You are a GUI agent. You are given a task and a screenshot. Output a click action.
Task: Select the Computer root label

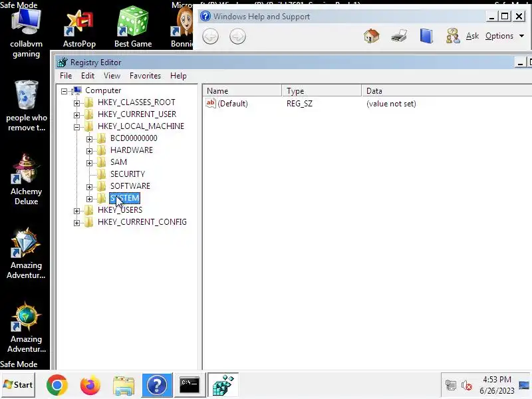coord(103,90)
